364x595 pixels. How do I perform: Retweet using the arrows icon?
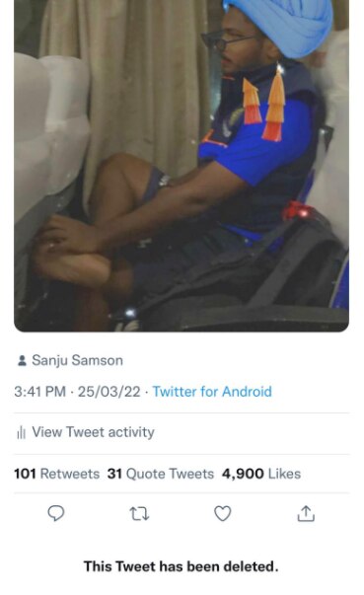tap(139, 514)
